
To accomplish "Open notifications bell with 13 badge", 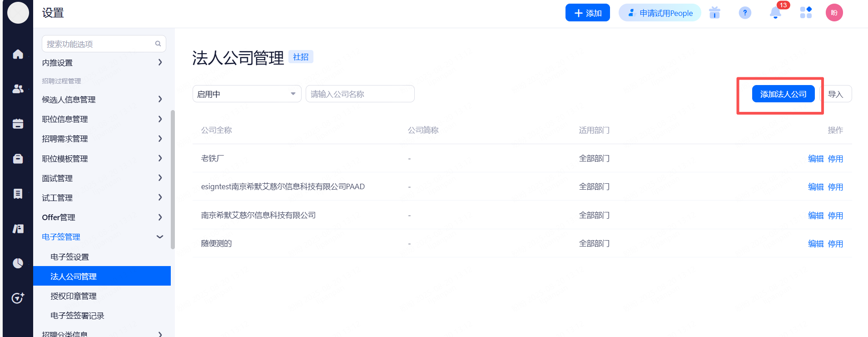I will coord(775,13).
